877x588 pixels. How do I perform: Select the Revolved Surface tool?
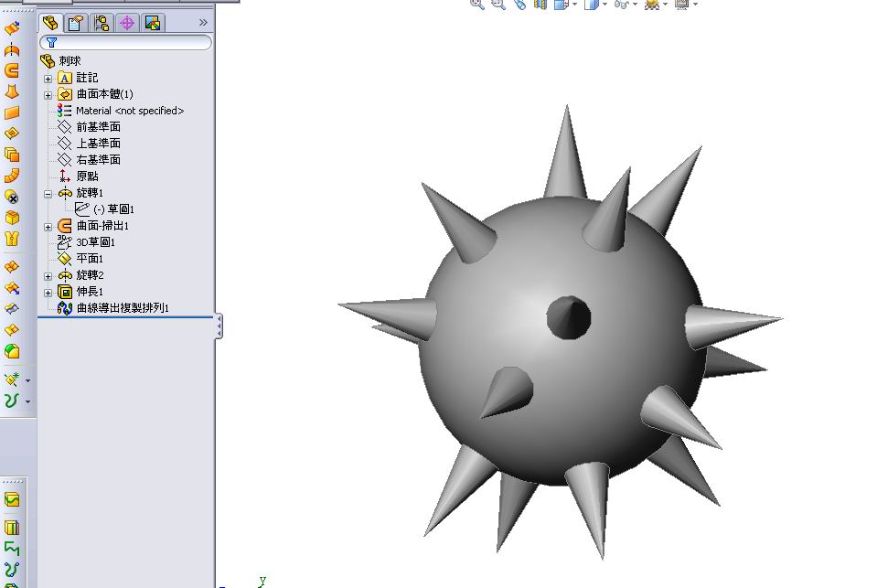(x=12, y=49)
